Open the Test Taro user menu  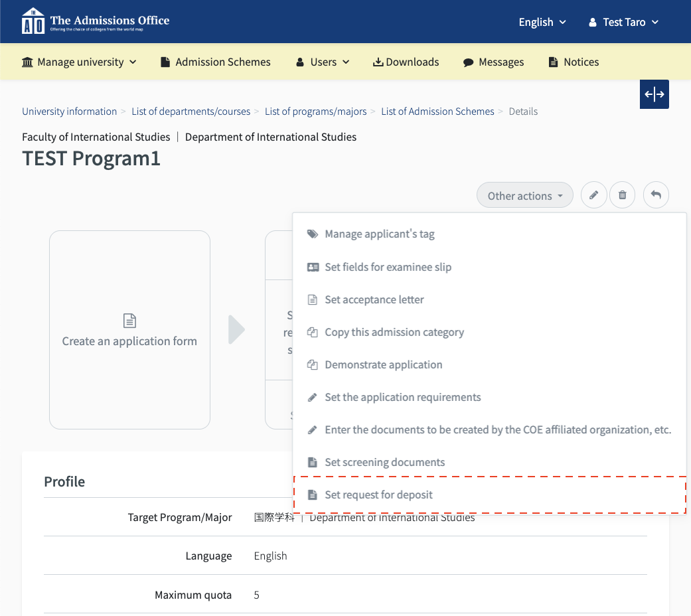point(623,22)
